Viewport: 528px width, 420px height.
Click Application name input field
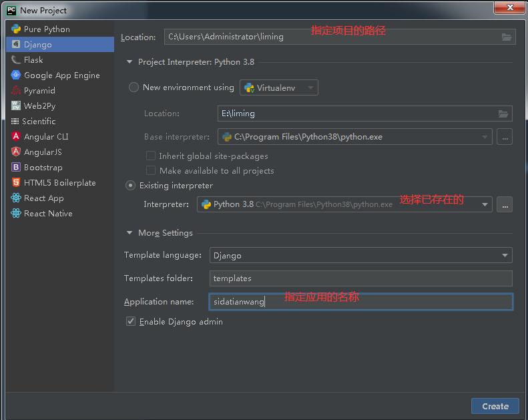coord(360,301)
